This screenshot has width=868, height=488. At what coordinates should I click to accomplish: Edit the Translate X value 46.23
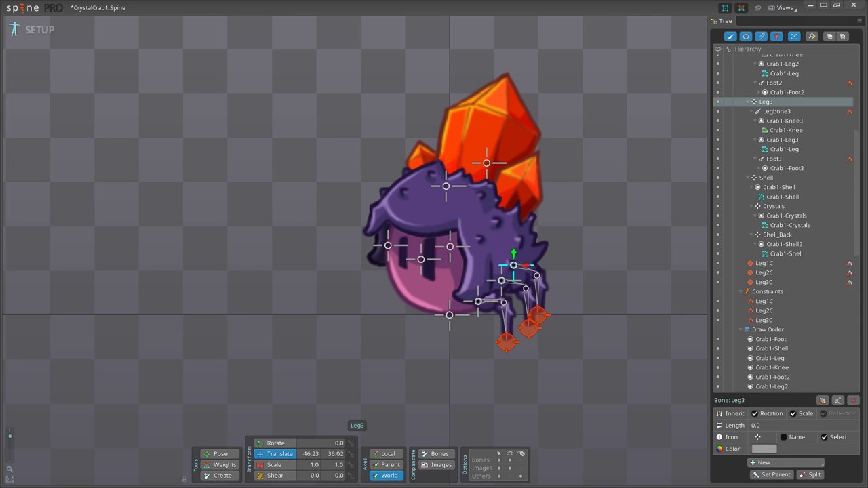pos(309,454)
